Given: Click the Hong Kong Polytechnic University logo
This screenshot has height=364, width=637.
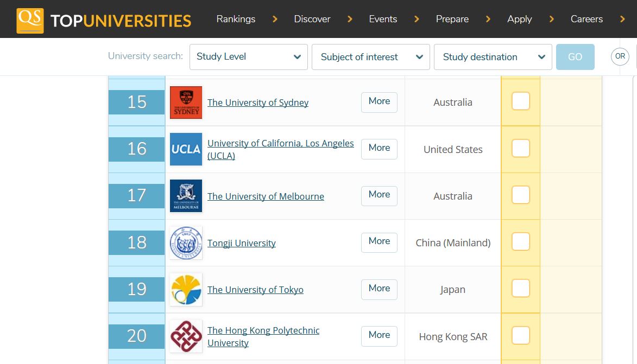Looking at the screenshot, I should pos(186,336).
